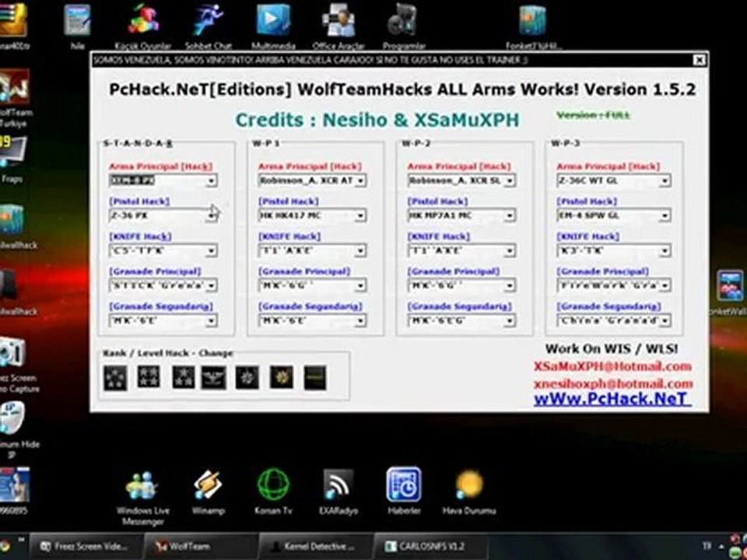Open STANDAR Arma Principal weapon dropdown
Image resolution: width=747 pixels, height=560 pixels.
tap(163, 180)
